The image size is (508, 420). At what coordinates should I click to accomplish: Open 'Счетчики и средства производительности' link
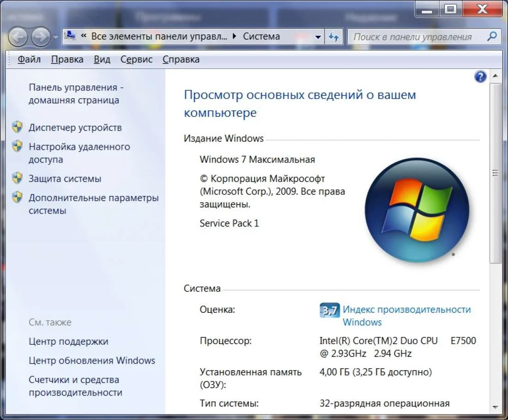point(75,386)
